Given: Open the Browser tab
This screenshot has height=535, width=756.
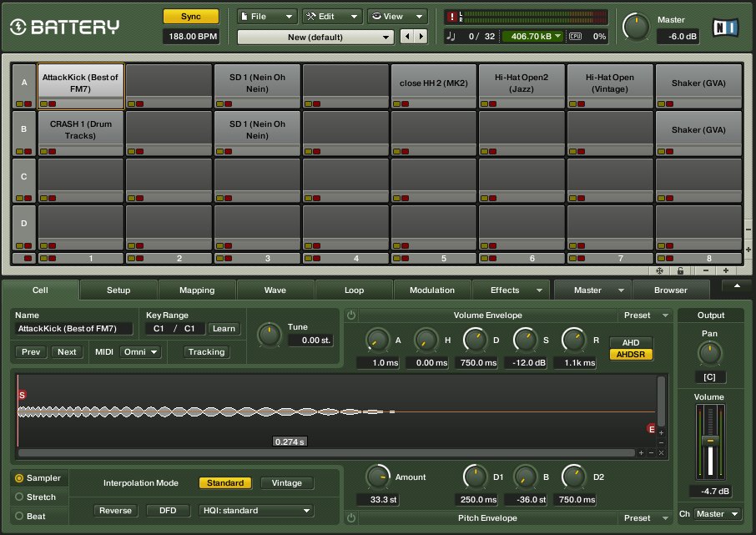Looking at the screenshot, I should (671, 290).
